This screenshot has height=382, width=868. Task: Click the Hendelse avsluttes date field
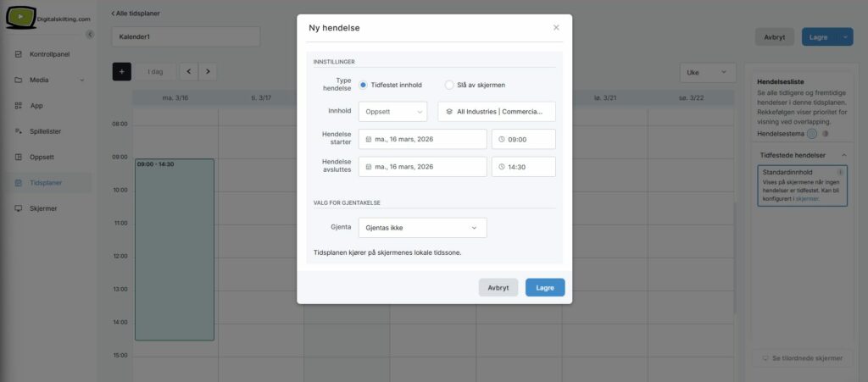[422, 167]
